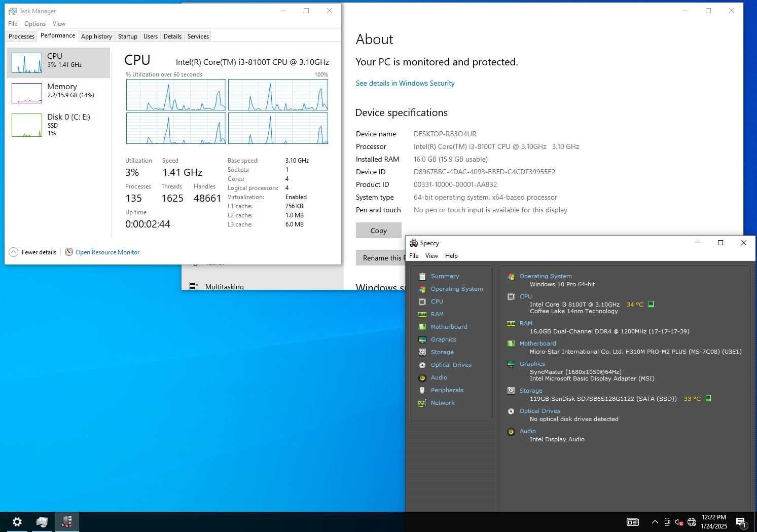The image size is (757, 532).
Task: Open the Task Manager View menu
Action: click(59, 24)
